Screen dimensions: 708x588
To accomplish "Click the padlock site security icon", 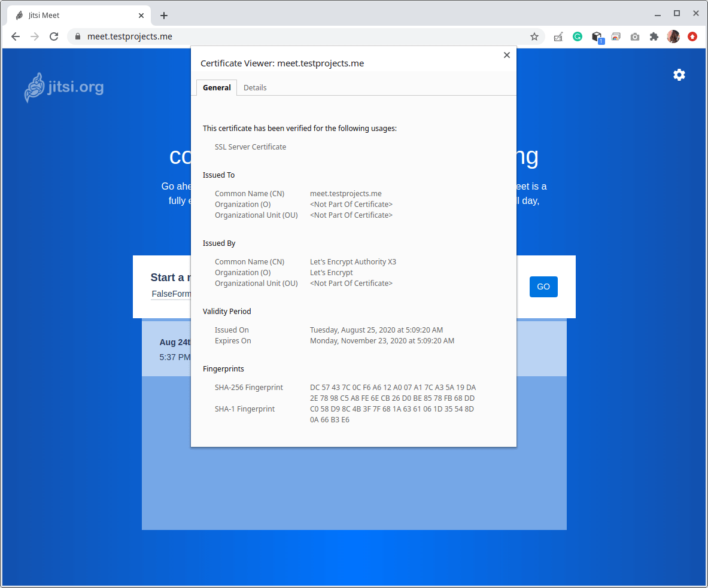I will (78, 36).
